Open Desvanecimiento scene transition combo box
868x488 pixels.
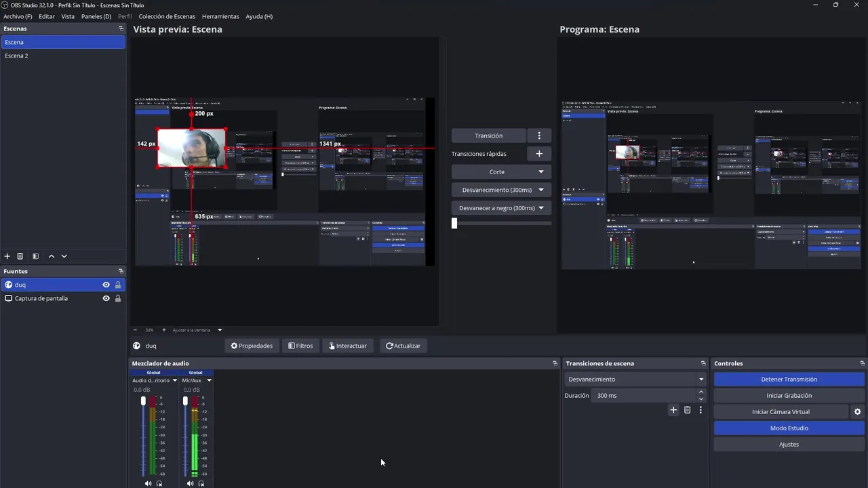(x=635, y=379)
